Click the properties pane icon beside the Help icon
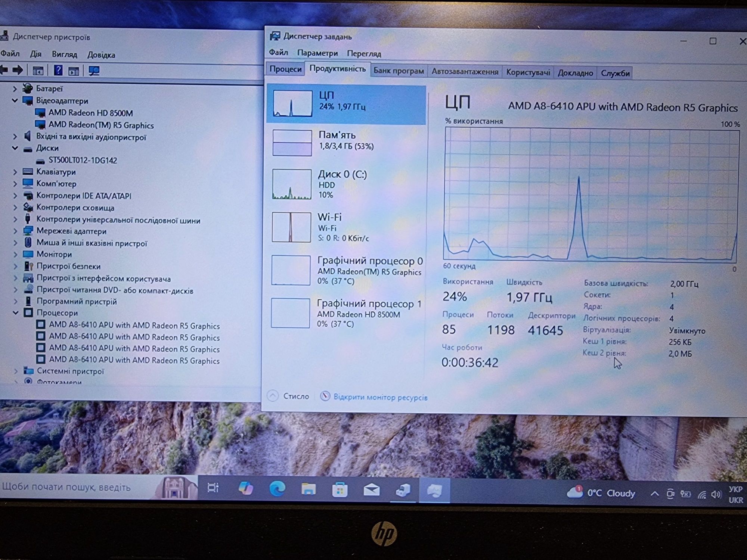 [x=74, y=71]
